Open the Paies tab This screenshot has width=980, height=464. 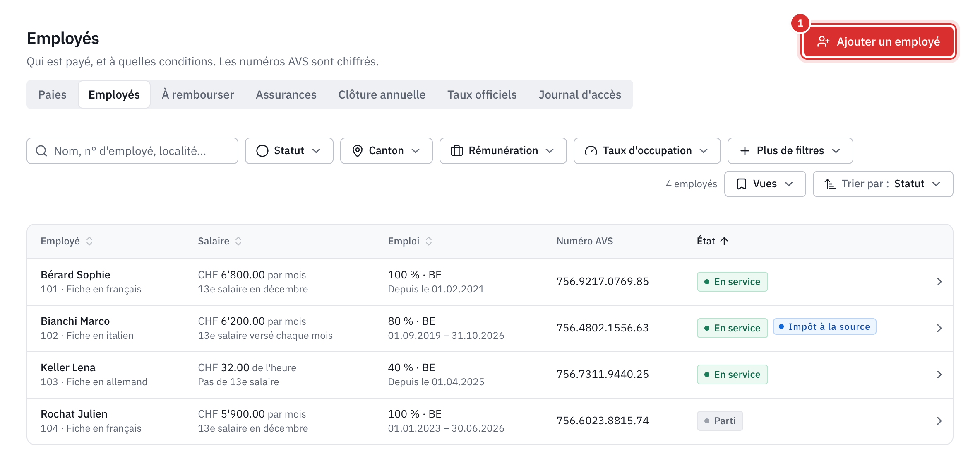click(x=52, y=94)
